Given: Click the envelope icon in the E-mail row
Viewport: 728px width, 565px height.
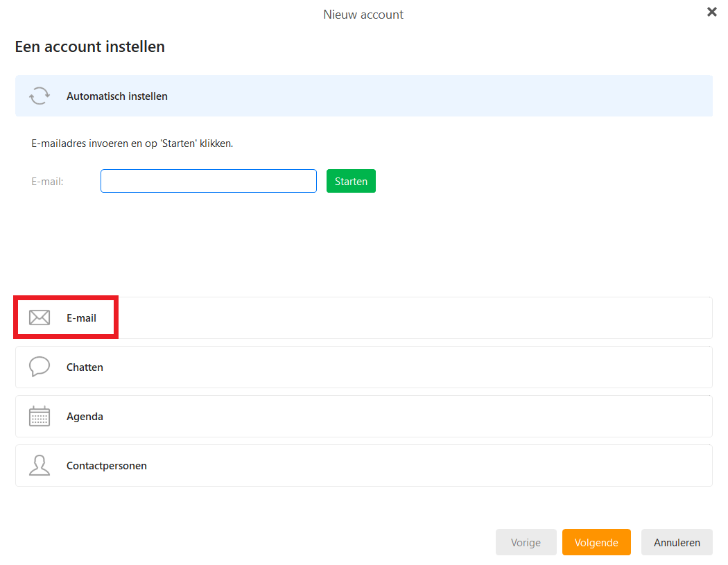Looking at the screenshot, I should point(40,318).
